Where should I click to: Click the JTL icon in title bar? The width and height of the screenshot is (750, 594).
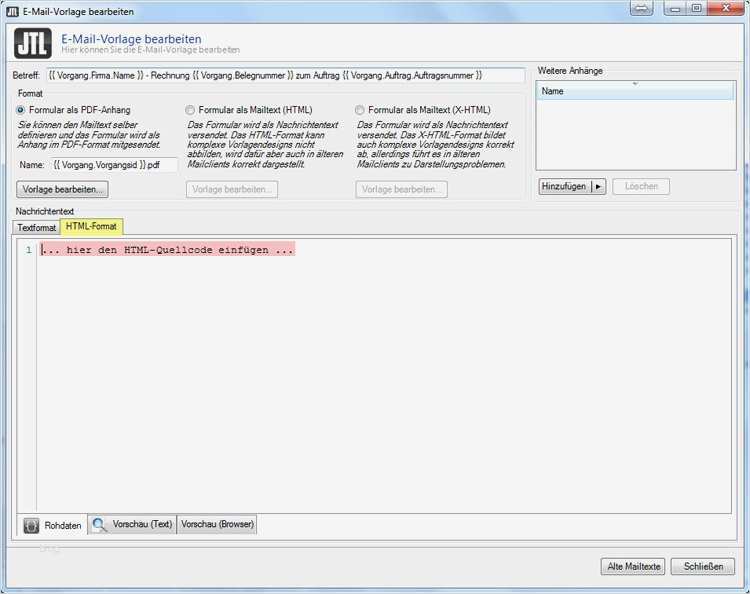[x=12, y=11]
